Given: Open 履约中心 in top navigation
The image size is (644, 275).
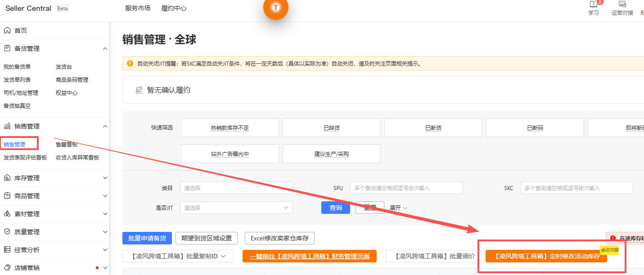Looking at the screenshot, I should 174,8.
